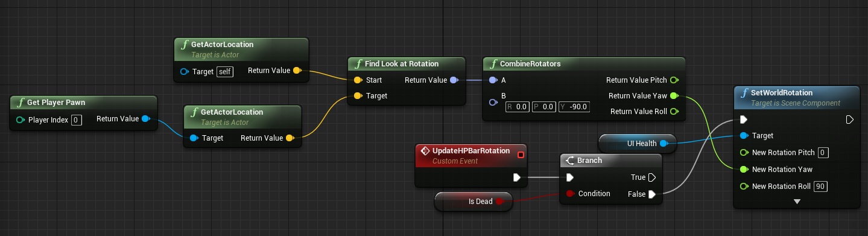Click the Branch False output pin

pyautogui.click(x=651, y=194)
